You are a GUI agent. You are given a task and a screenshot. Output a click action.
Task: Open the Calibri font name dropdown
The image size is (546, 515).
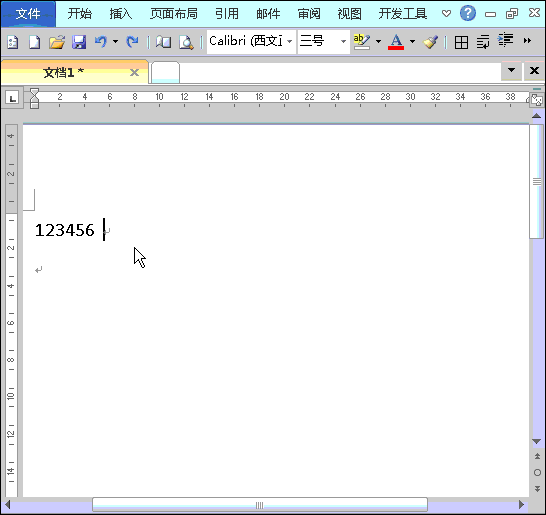(x=289, y=42)
